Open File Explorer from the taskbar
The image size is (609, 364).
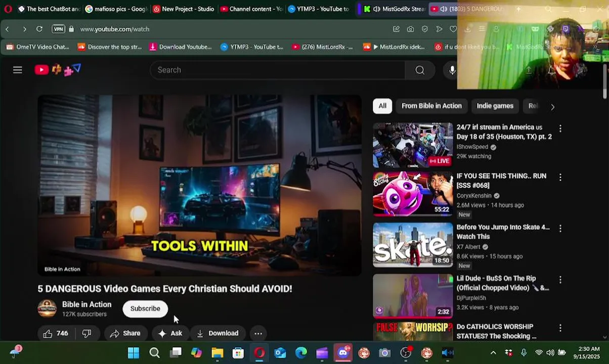217,353
